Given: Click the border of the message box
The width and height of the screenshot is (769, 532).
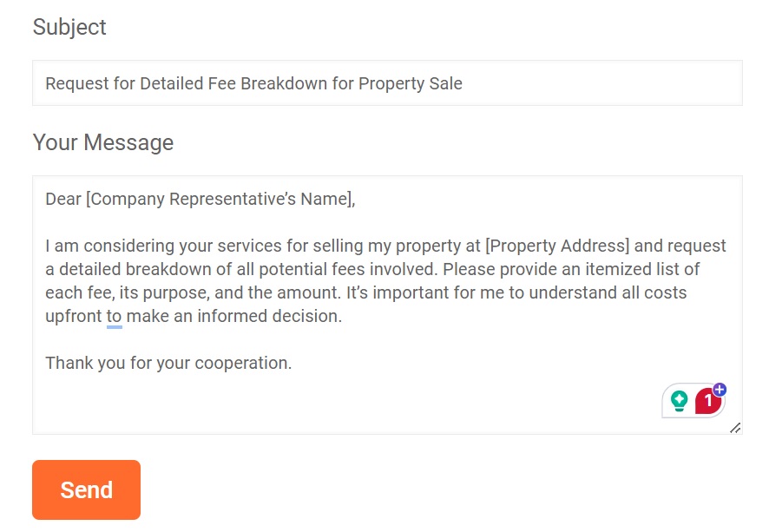Looking at the screenshot, I should 386,176.
